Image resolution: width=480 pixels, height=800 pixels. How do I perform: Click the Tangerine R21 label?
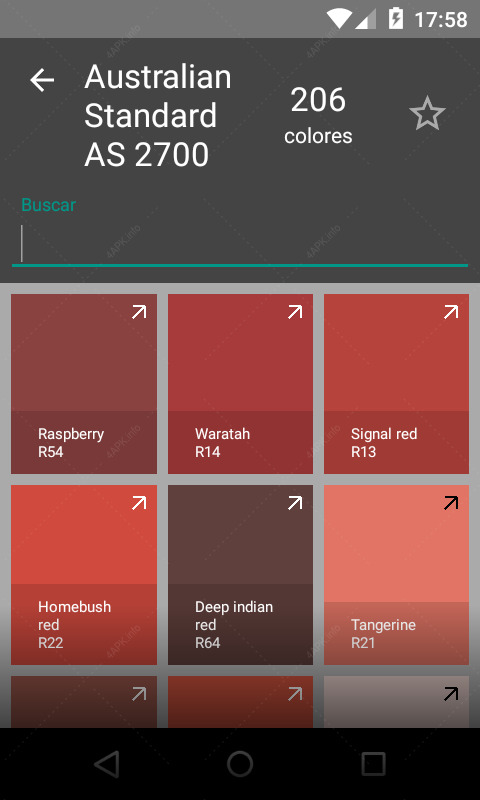click(x=383, y=634)
